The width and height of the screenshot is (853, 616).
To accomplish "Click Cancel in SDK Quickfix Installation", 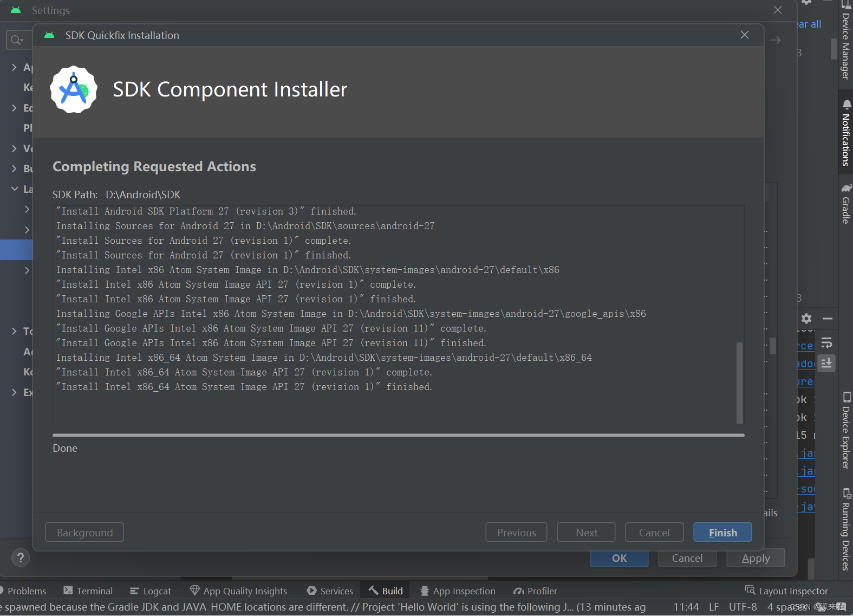I will [x=654, y=533].
